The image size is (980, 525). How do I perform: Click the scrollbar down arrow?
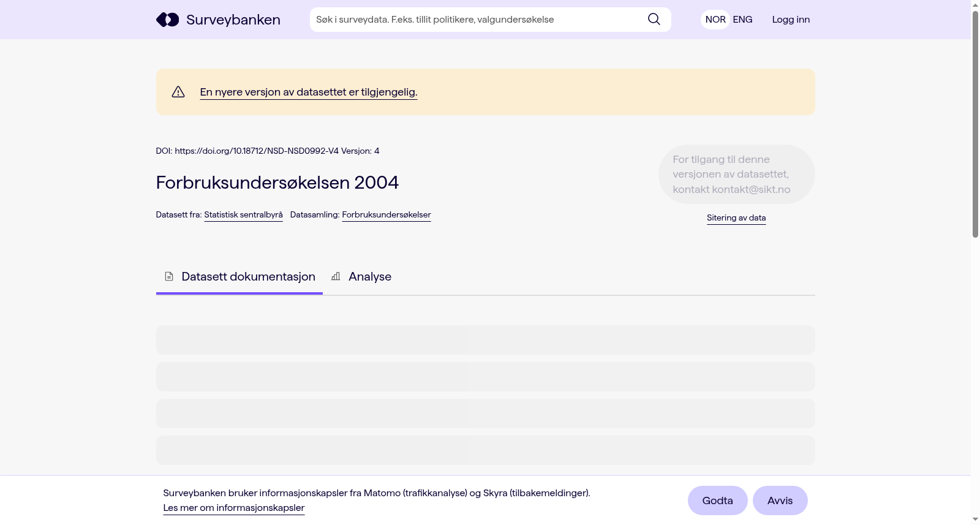[x=975, y=519]
